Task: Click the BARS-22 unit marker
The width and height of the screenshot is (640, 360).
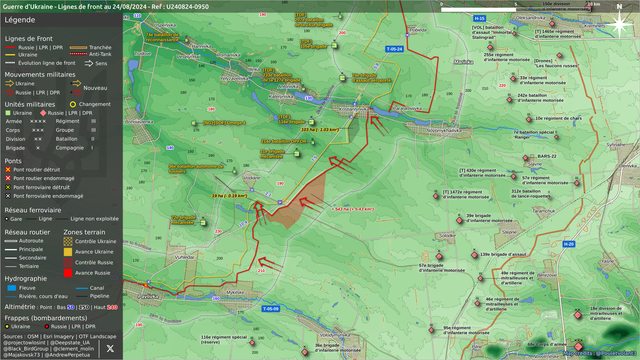Action: (526, 158)
